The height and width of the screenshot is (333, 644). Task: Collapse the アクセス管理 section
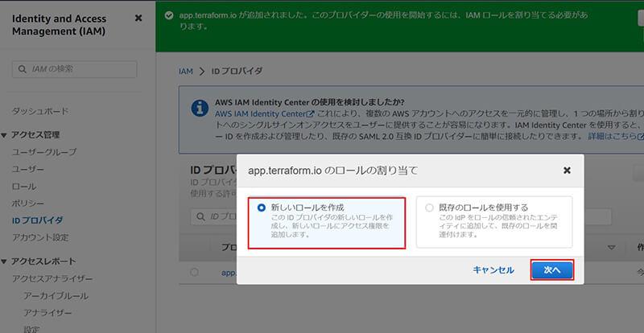coord(4,135)
